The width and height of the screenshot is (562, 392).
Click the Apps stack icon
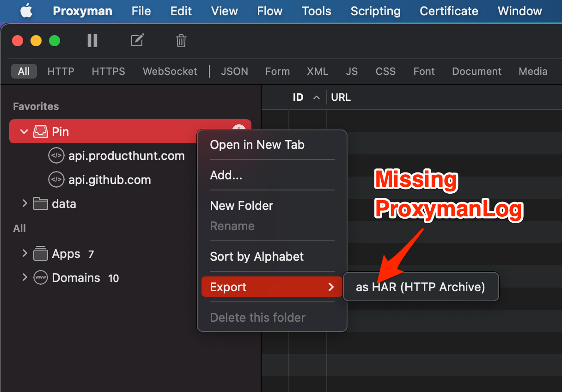tap(41, 253)
